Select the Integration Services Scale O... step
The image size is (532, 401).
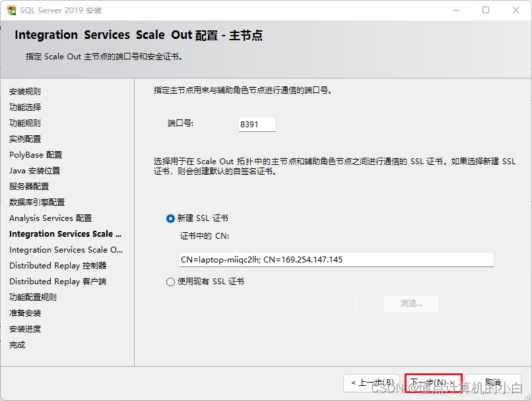tap(66, 250)
